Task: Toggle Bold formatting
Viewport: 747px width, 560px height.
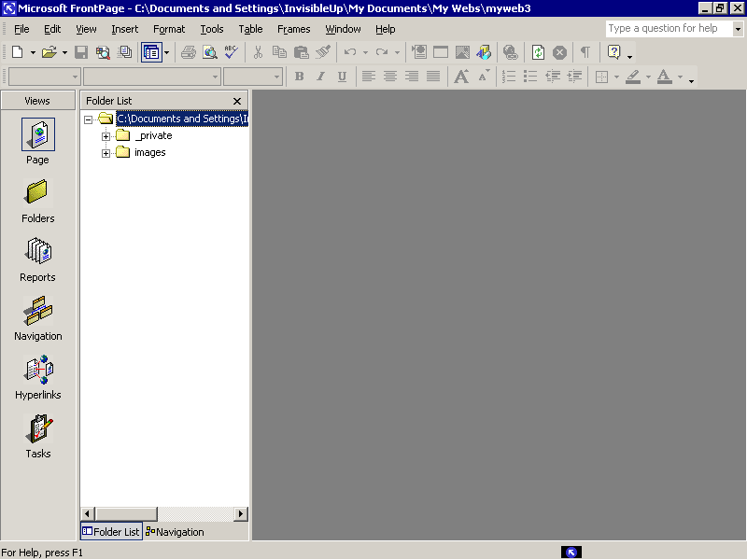Action: click(x=299, y=77)
